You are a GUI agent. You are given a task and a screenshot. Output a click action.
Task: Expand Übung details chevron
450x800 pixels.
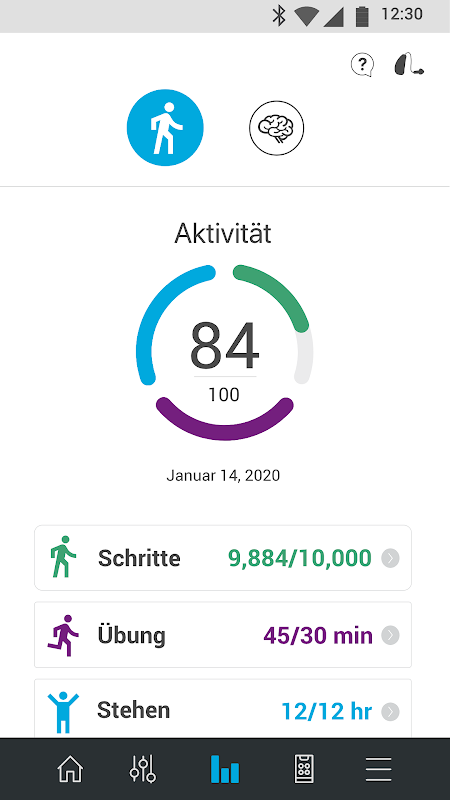pos(390,635)
